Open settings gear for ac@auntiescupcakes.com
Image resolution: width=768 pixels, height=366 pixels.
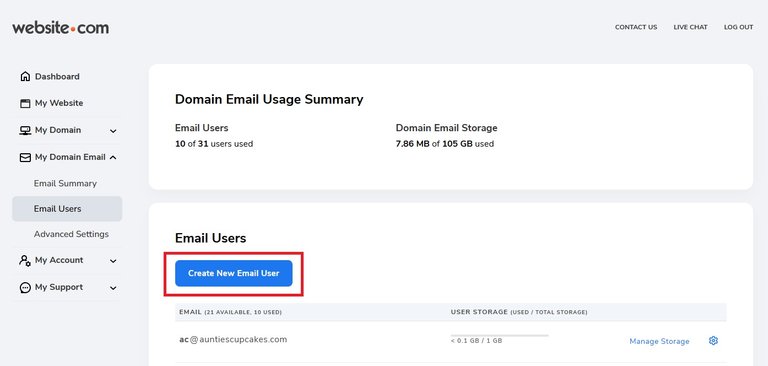point(713,341)
